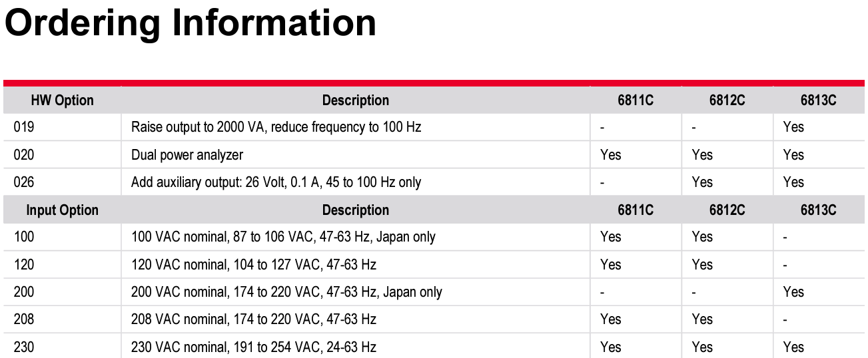Select 'Raise output to 2000 VA' description

[276, 127]
